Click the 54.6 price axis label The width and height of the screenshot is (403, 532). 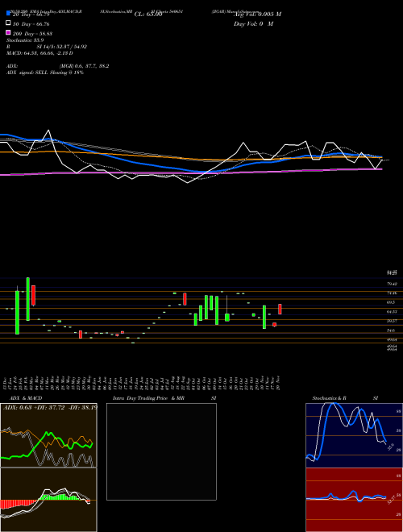tap(391, 330)
